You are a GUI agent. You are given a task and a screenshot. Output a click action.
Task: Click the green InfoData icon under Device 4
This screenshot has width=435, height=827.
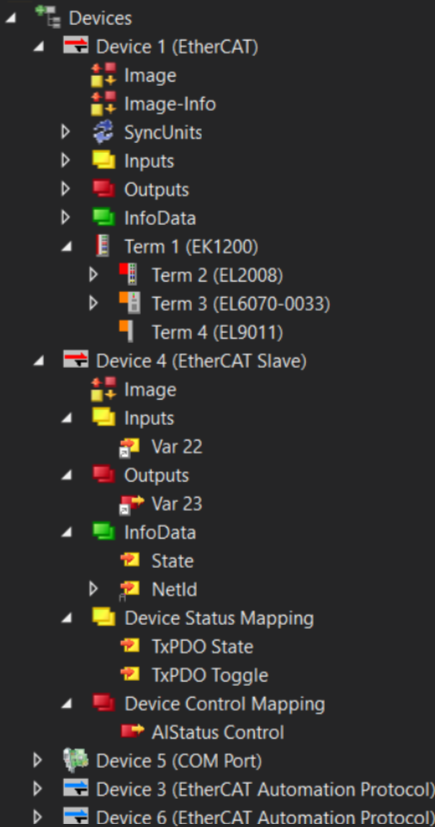103,532
